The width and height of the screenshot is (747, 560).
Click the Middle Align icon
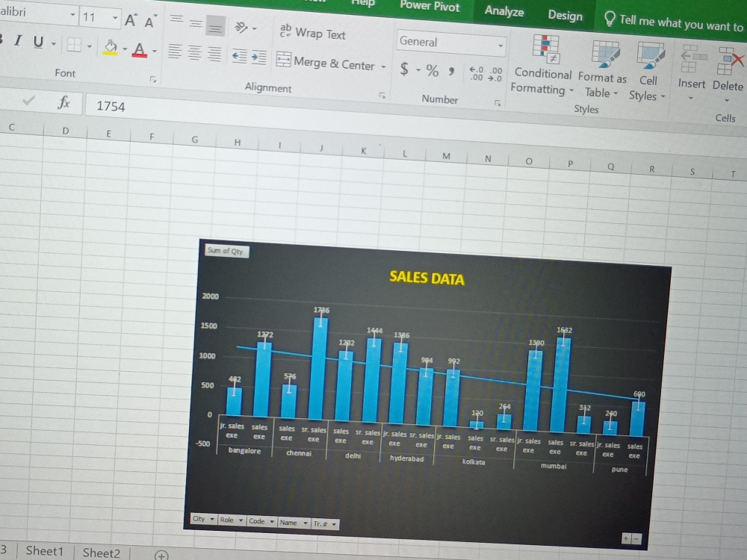click(196, 24)
